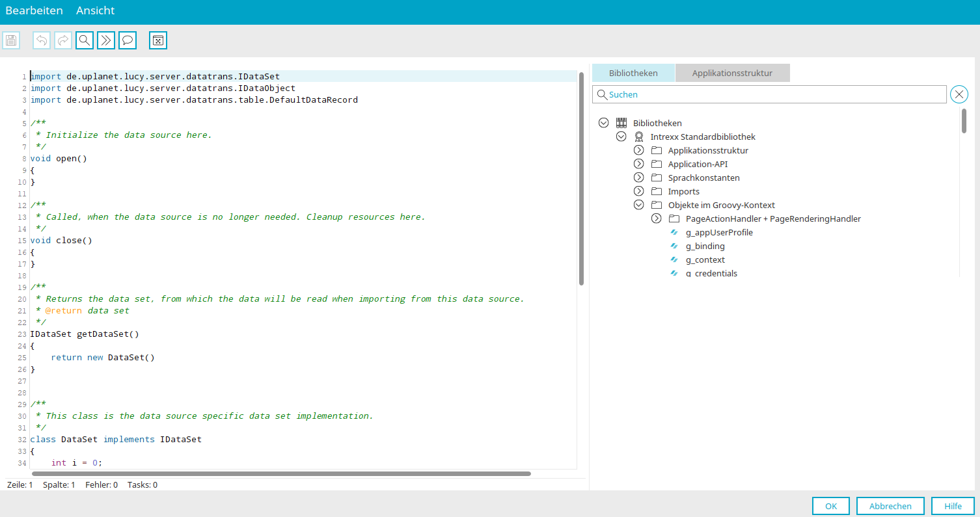Click the folder icon beside Application-API
The width and height of the screenshot is (980, 517).
[x=657, y=164]
